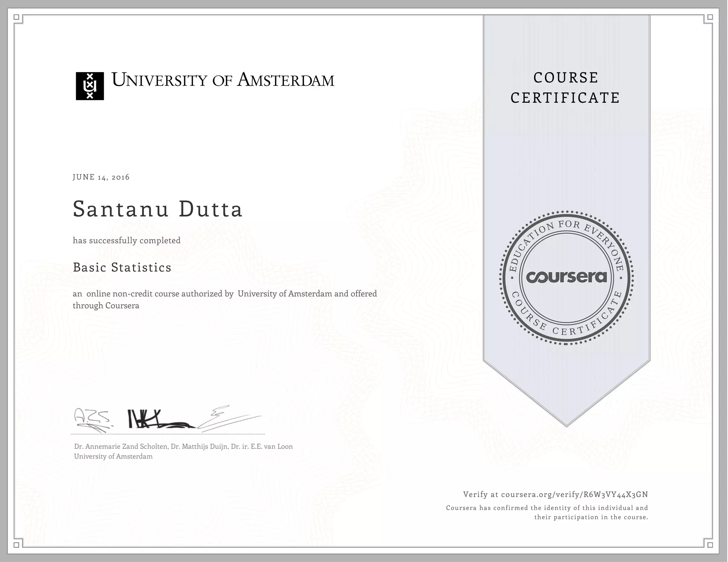Click the 'has successfully completed' text
728x562 pixels.
click(127, 241)
